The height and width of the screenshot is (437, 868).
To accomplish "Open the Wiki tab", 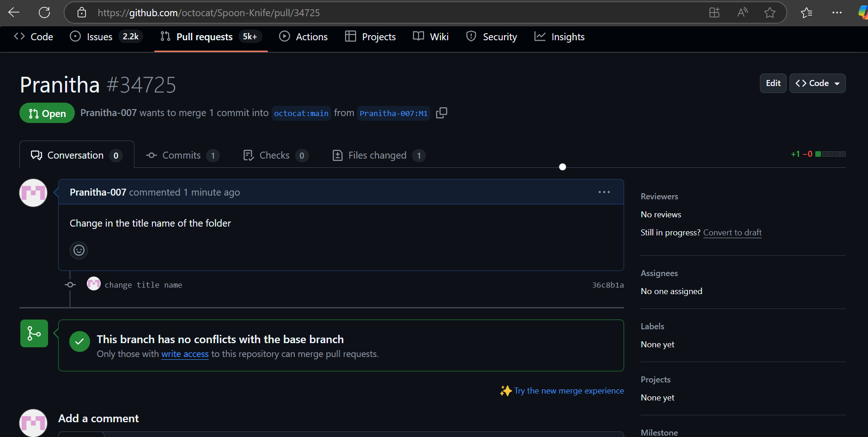I will [431, 37].
